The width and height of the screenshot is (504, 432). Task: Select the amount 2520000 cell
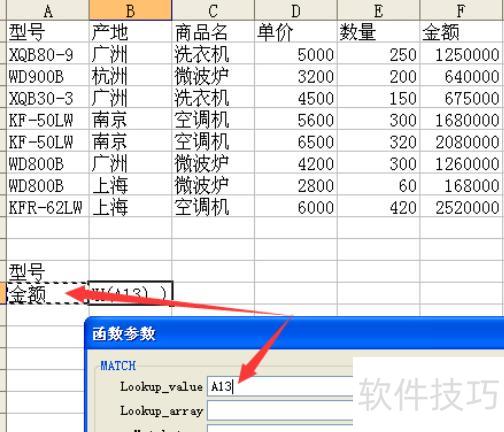tap(462, 206)
